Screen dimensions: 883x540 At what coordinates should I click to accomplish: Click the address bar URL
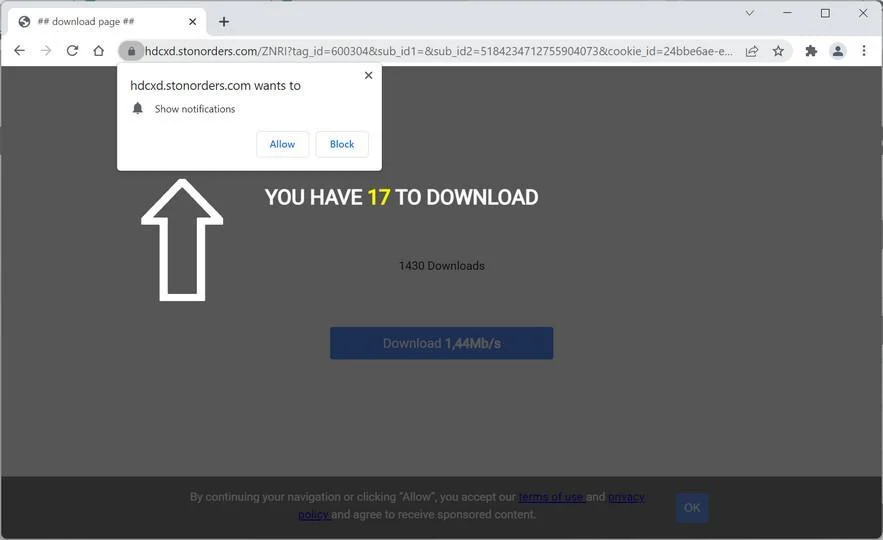pyautogui.click(x=439, y=51)
